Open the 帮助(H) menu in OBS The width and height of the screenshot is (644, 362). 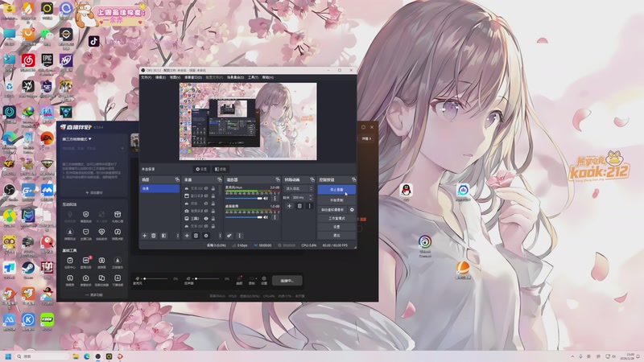click(x=267, y=77)
